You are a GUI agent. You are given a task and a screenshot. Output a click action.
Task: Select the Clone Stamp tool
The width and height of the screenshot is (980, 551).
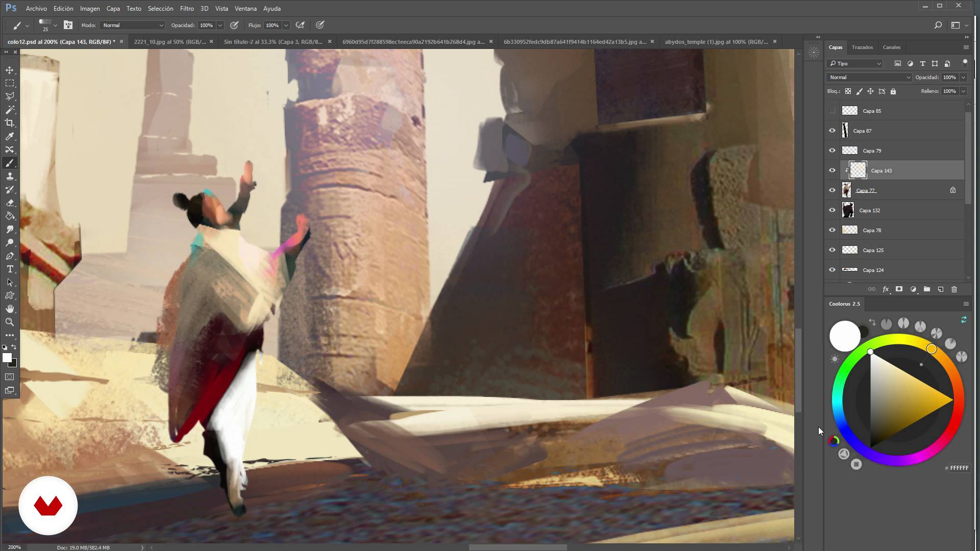[10, 177]
